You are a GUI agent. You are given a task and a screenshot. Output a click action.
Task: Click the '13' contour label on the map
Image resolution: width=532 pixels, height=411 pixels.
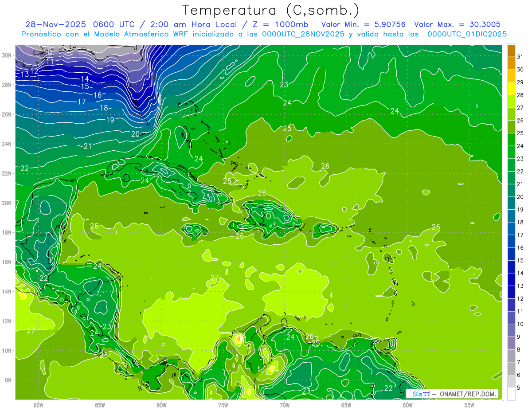25,74
